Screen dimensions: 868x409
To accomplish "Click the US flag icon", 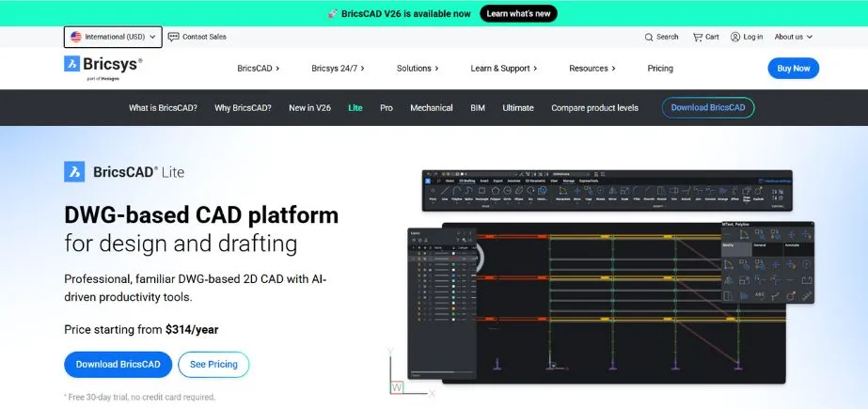I will click(x=76, y=37).
